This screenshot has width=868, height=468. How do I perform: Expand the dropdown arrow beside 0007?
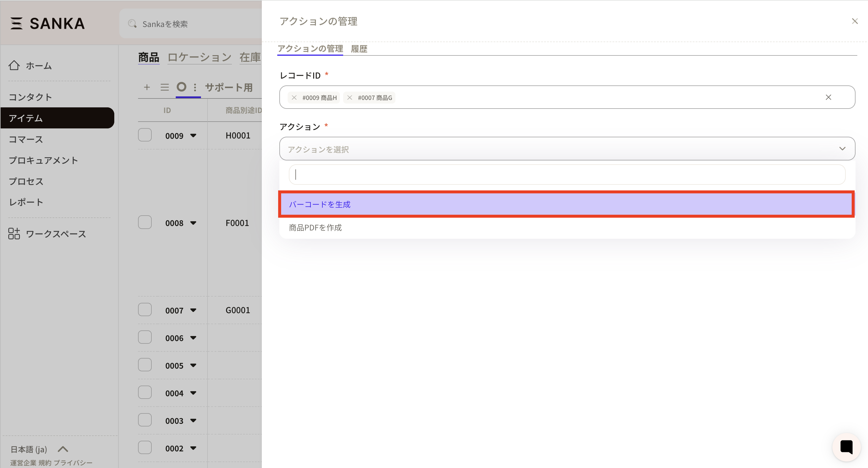pyautogui.click(x=193, y=311)
